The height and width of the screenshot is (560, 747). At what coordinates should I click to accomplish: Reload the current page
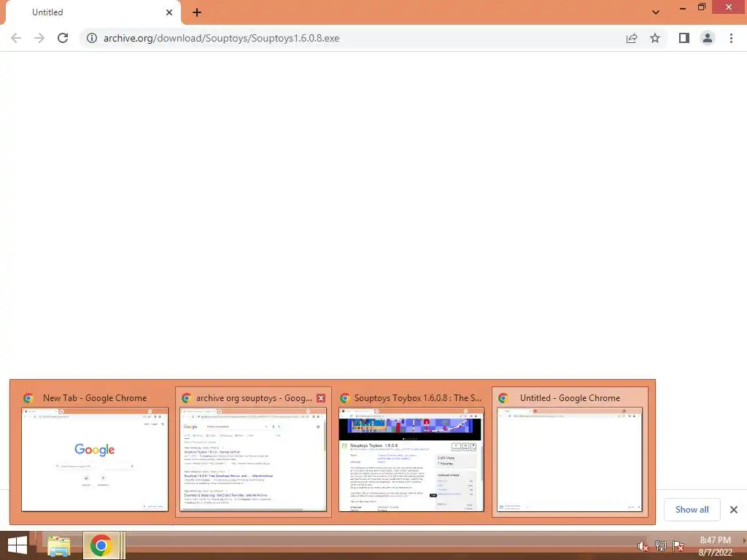(x=63, y=38)
